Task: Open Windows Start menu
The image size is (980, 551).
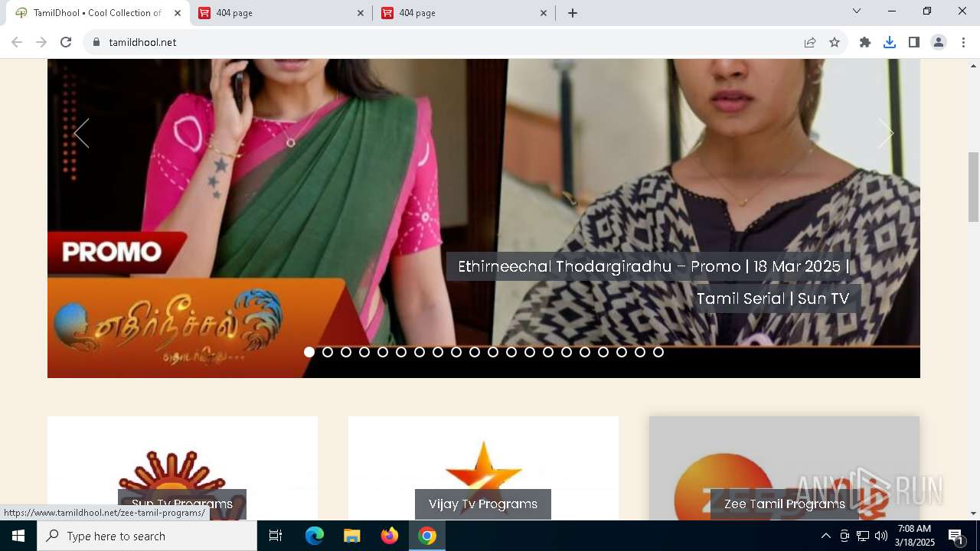Action: [x=18, y=536]
